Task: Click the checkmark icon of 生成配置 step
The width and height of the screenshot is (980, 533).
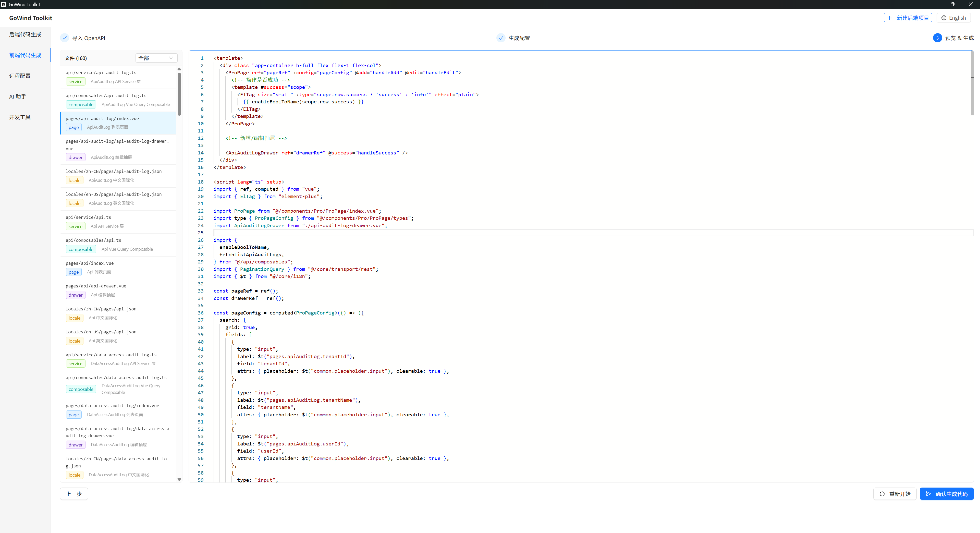Action: (501, 38)
